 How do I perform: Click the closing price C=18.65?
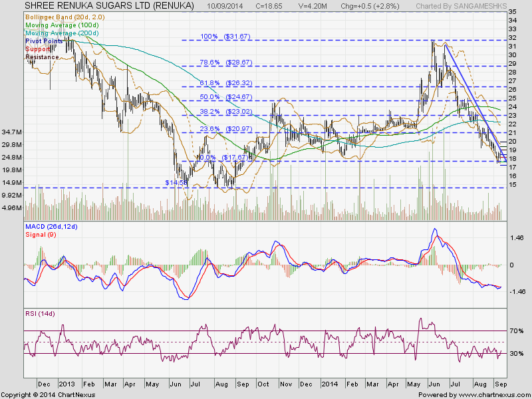coord(271,6)
